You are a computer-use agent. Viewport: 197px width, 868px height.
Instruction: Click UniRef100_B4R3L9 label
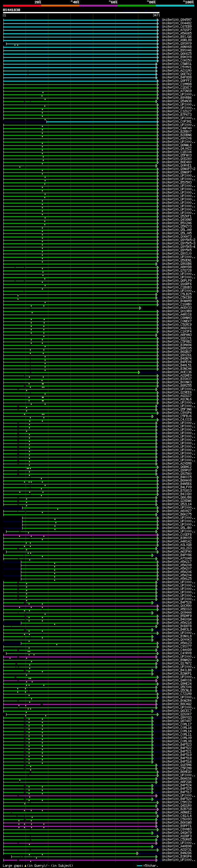(177, 629)
